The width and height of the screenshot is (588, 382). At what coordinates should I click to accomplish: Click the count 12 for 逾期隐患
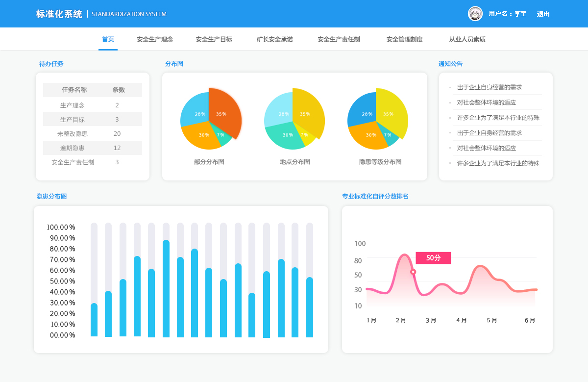coord(117,148)
